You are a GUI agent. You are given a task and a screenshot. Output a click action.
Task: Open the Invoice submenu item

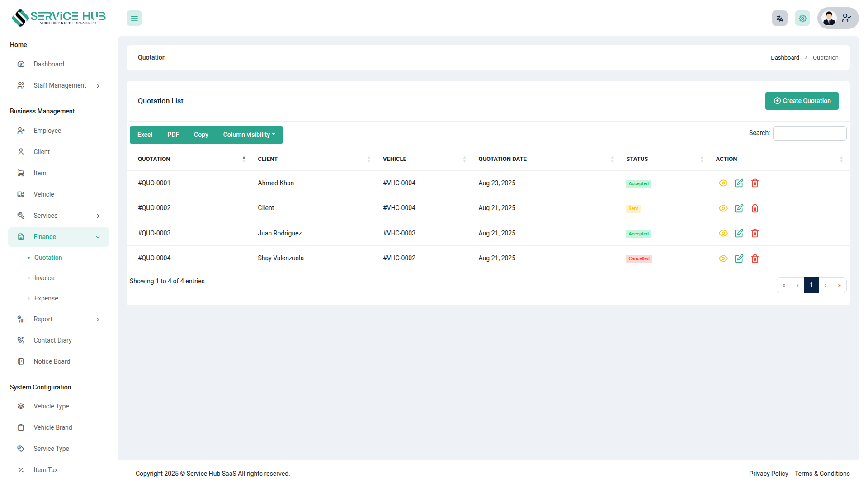click(44, 278)
